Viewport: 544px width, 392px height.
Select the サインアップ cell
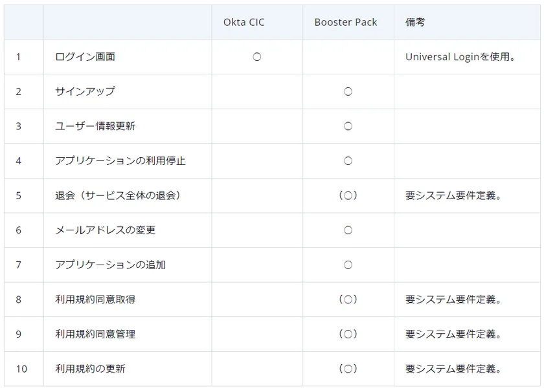click(x=85, y=91)
